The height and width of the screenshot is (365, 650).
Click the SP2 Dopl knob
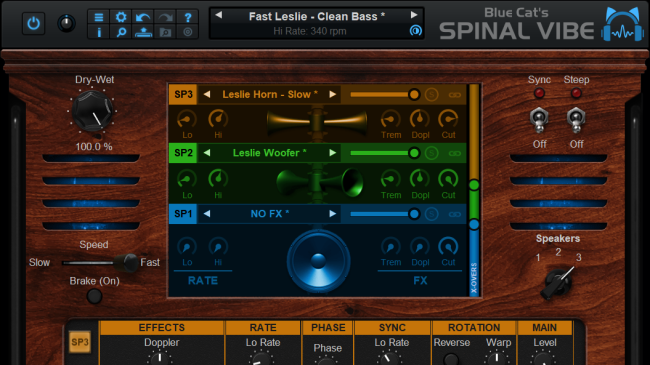pyautogui.click(x=420, y=179)
